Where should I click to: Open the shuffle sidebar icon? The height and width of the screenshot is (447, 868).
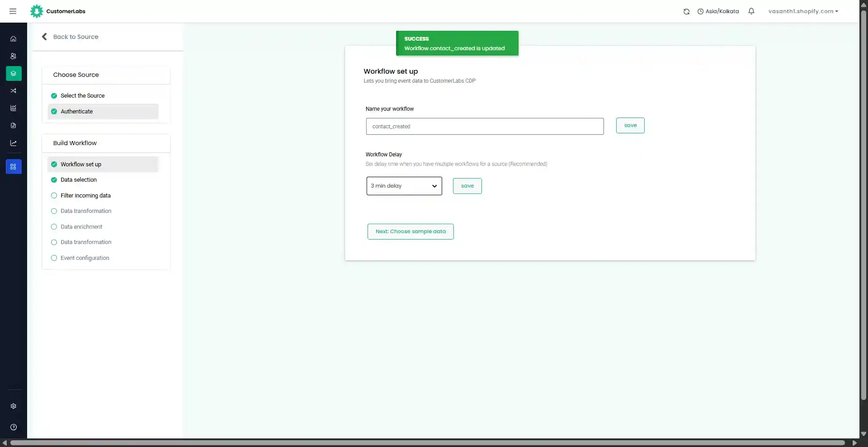pos(14,91)
